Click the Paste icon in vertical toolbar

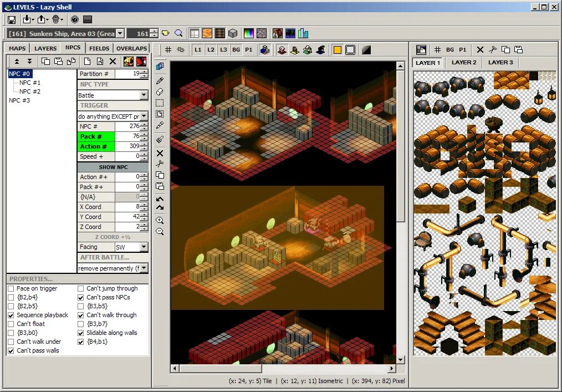pos(160,186)
